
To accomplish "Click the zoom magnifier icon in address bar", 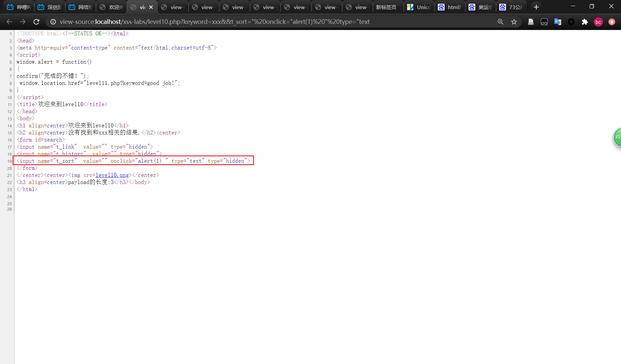I will 500,22.
